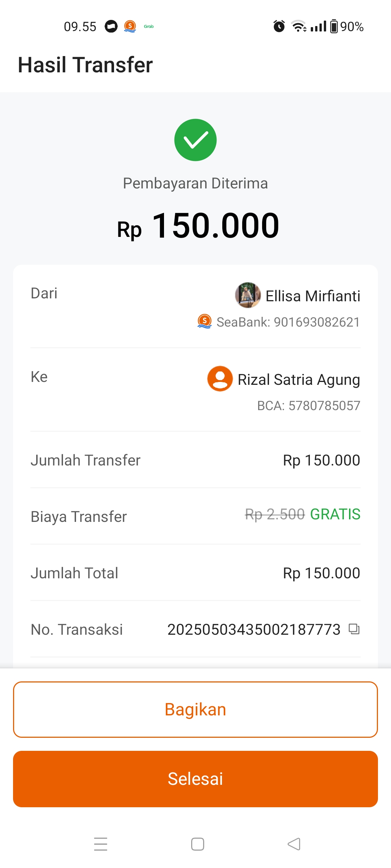This screenshot has height=868, width=391.
Task: Tap the green success checkmark icon
Action: click(195, 140)
